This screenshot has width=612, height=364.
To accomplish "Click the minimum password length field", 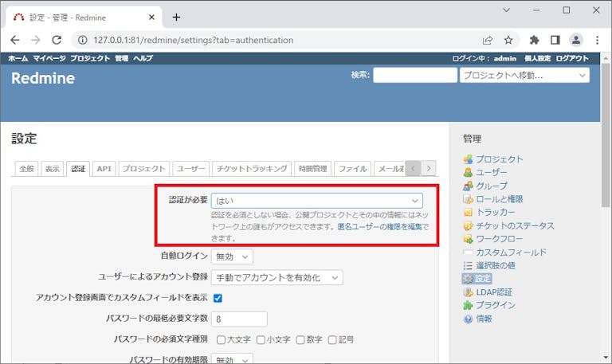I will pyautogui.click(x=239, y=319).
